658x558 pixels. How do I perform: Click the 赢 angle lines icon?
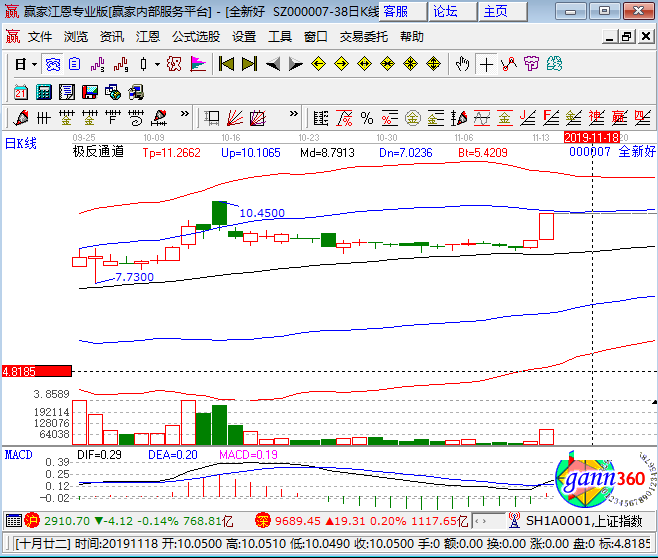tap(619, 118)
